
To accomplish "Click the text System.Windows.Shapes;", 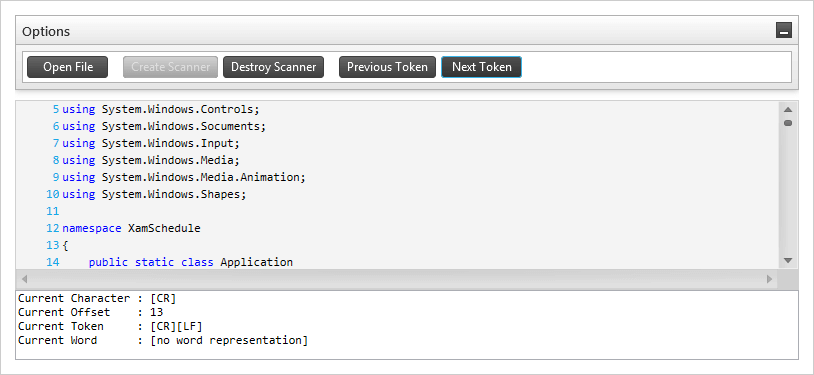I will tap(174, 194).
